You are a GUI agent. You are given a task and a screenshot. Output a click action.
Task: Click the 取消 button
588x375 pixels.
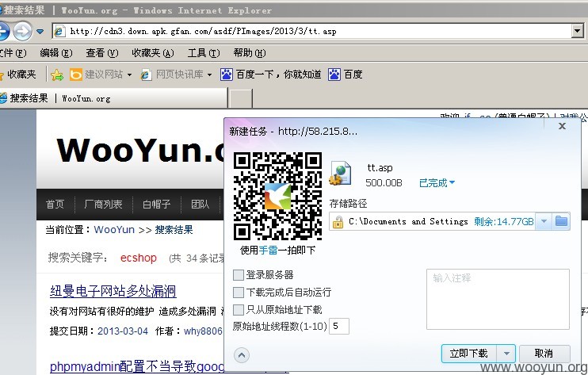(544, 354)
